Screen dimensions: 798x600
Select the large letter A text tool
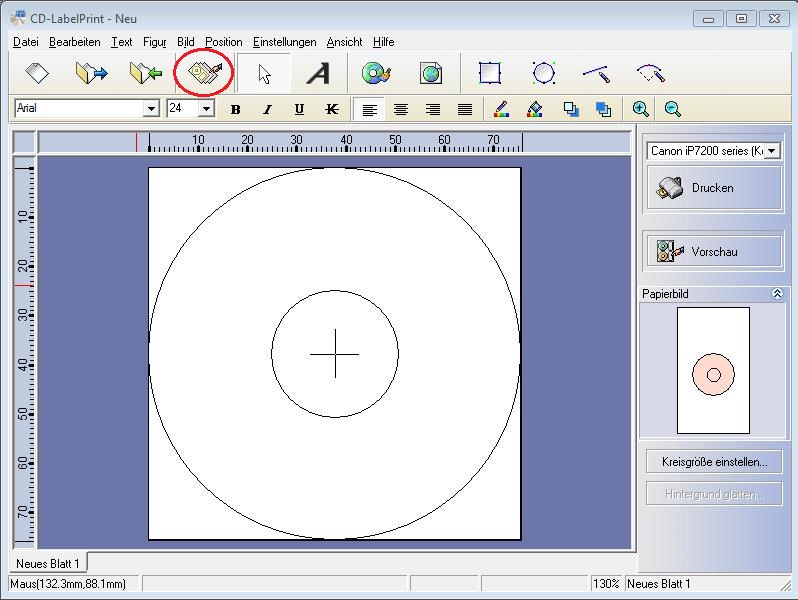tap(319, 74)
